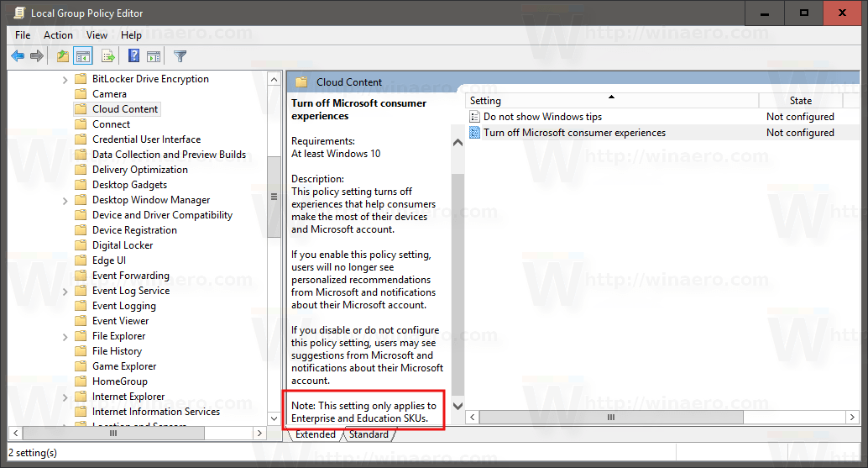Click the 'Do not show Windows tips' policy icon
This screenshot has height=468, width=868.
pos(474,116)
